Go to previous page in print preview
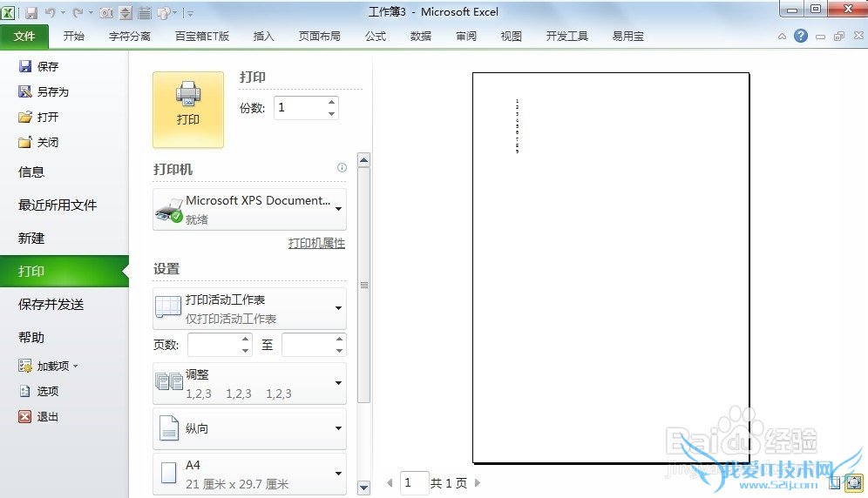This screenshot has width=868, height=498. tap(390, 483)
